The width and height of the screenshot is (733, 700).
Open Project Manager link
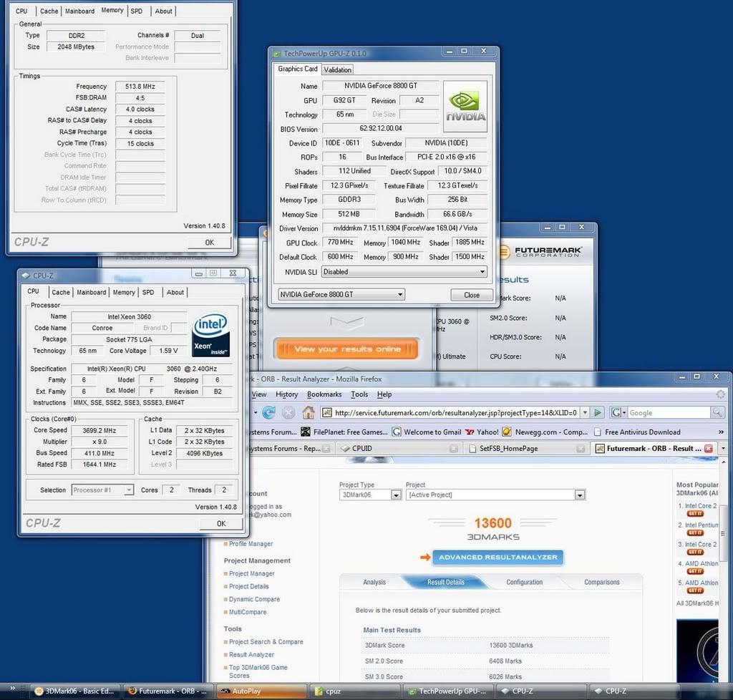pyautogui.click(x=251, y=573)
